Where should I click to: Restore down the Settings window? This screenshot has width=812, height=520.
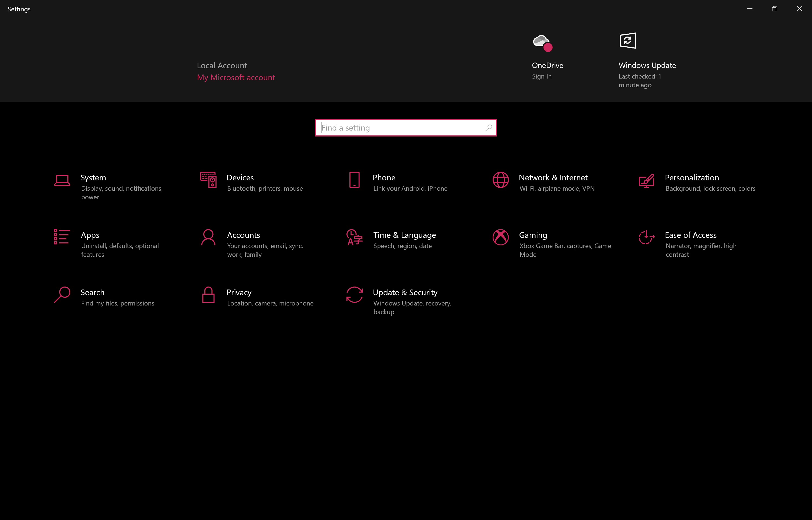tap(774, 9)
